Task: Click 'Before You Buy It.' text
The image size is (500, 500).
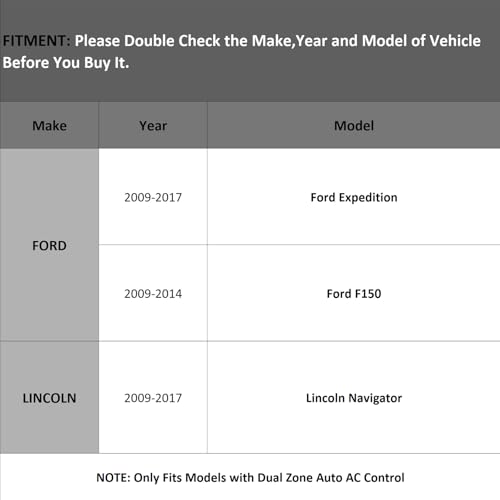Action: (66, 63)
